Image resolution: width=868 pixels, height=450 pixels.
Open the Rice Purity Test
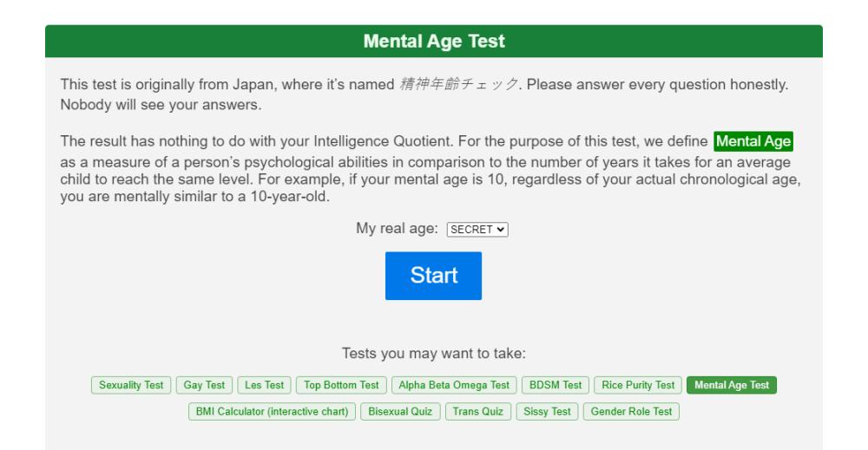pos(638,385)
